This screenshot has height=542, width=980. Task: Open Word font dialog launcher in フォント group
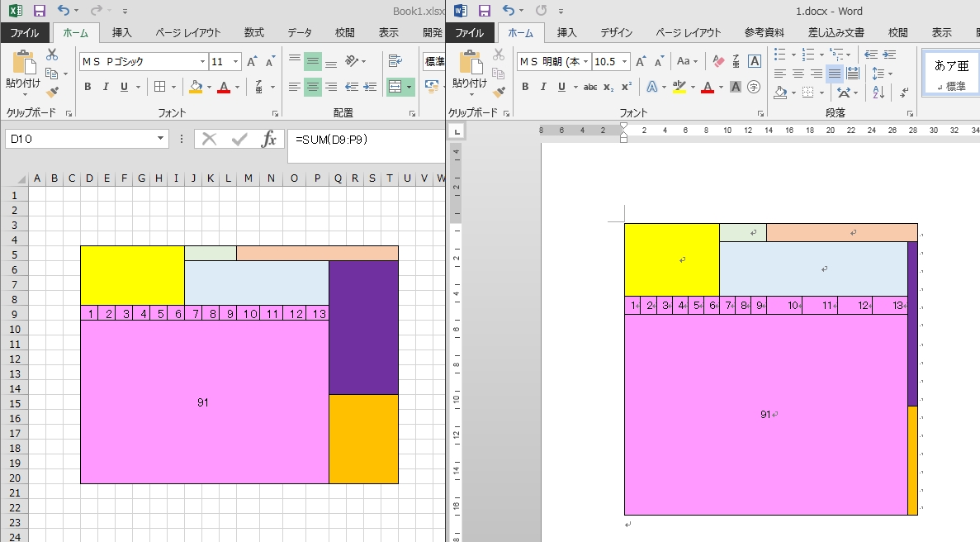tap(760, 113)
